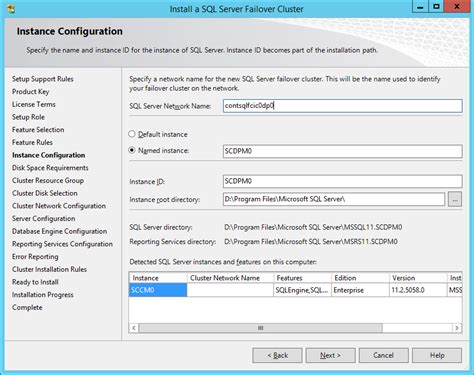The height and width of the screenshot is (375, 474).
Task: Open Reporting Services Configuration step
Action: tap(62, 244)
